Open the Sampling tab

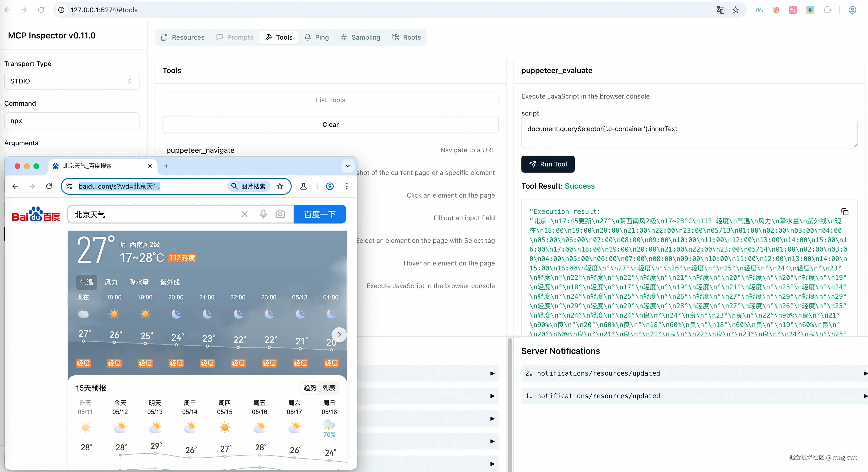click(x=360, y=37)
